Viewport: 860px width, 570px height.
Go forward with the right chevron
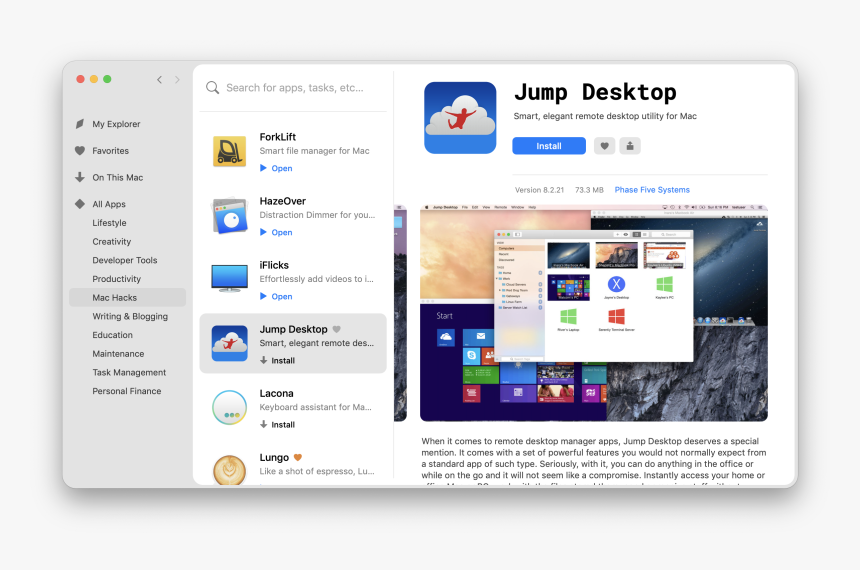point(177,80)
